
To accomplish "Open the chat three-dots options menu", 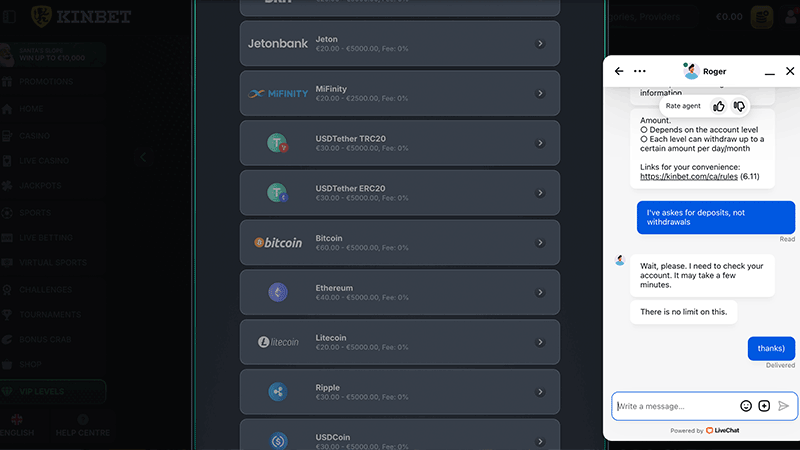I will [x=640, y=71].
